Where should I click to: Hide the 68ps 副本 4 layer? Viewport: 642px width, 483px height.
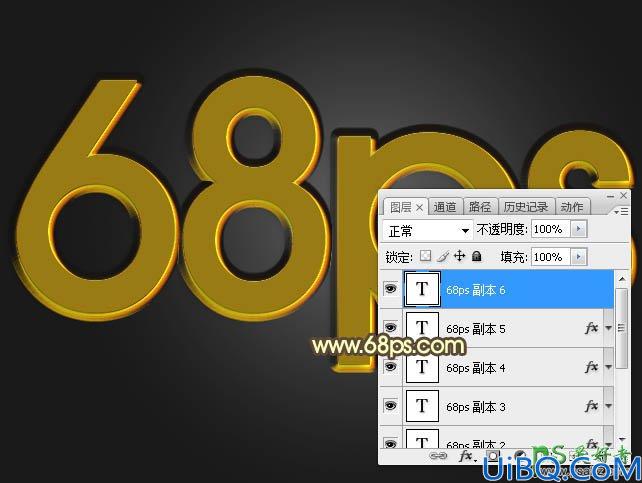(391, 366)
